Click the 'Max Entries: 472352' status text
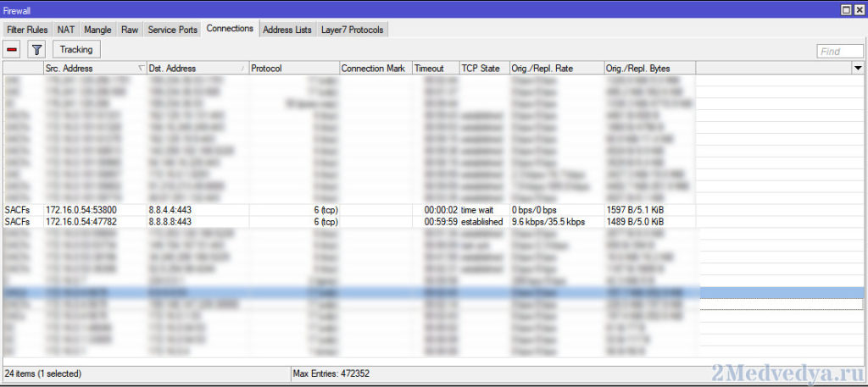868x387 pixels. (332, 373)
